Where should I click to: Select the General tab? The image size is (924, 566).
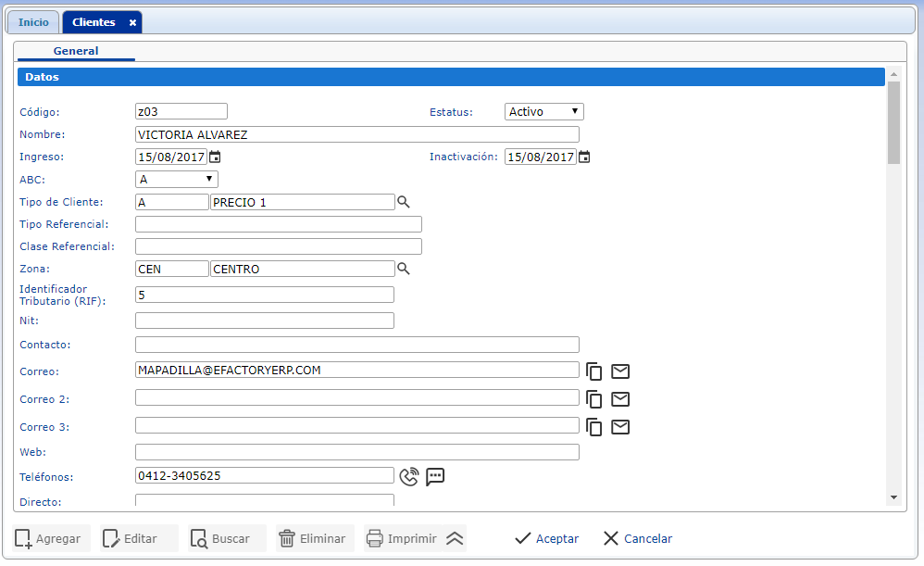76,51
